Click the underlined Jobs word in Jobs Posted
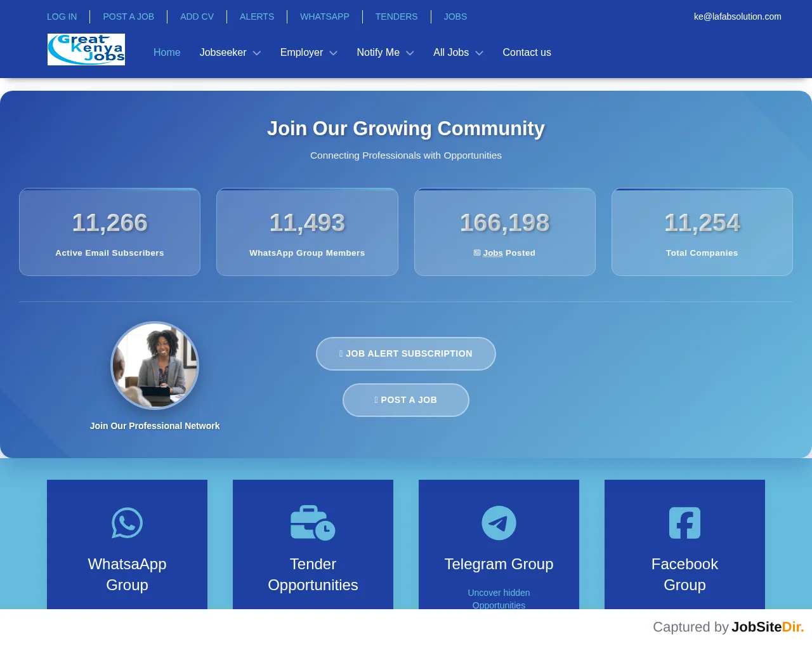 tap(493, 253)
